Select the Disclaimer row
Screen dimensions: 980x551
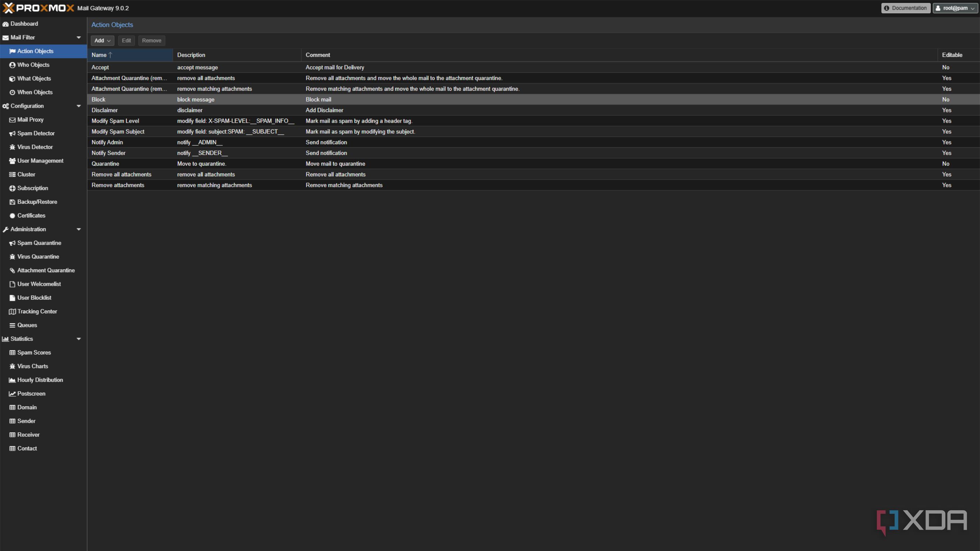[534, 110]
